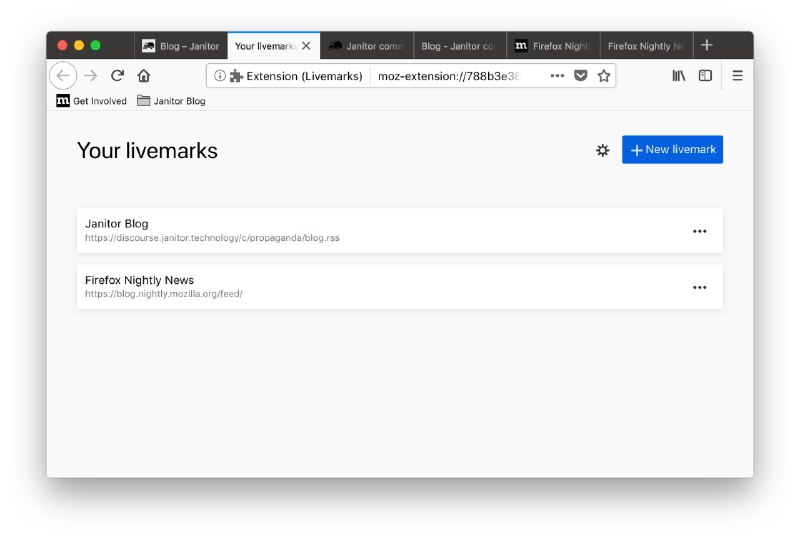Open the Firefox hamburger menu

(x=737, y=76)
